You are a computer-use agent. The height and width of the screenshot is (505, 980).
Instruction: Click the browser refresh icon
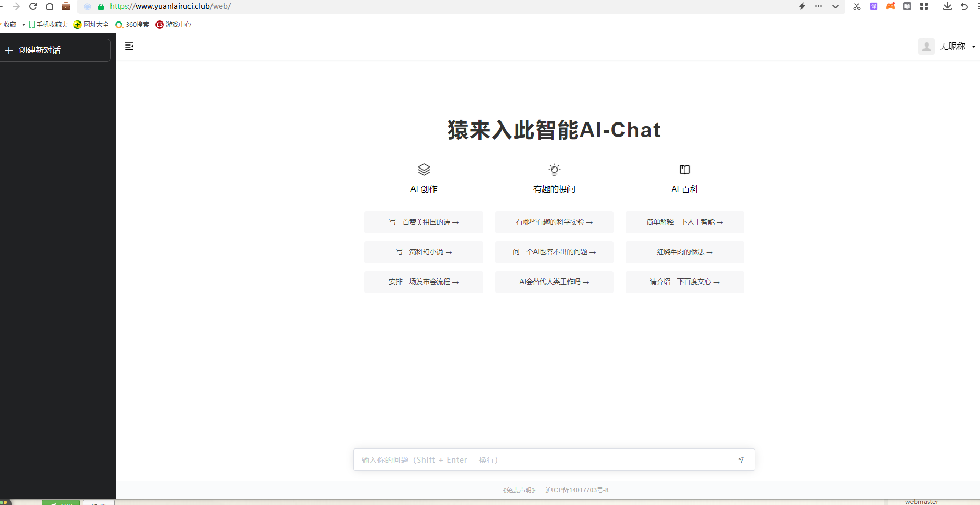(33, 6)
